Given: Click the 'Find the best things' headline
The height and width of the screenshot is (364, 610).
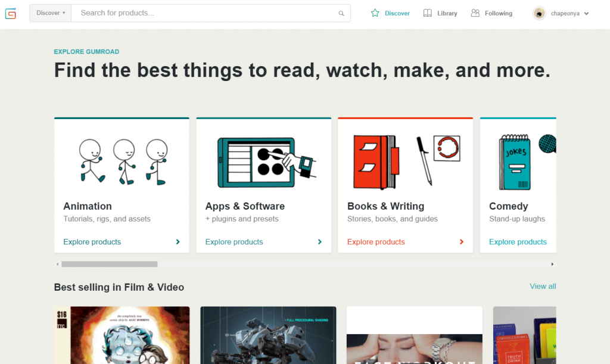Looking at the screenshot, I should 302,70.
